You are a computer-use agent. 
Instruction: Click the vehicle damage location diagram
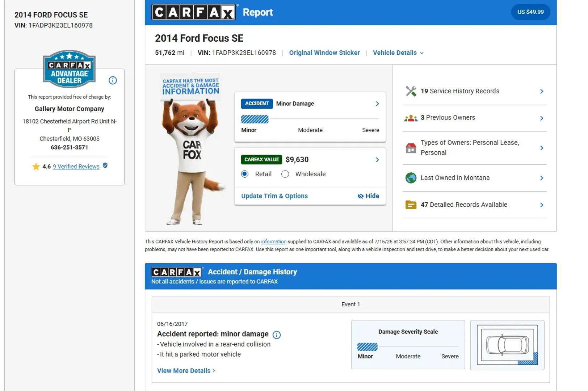507,345
